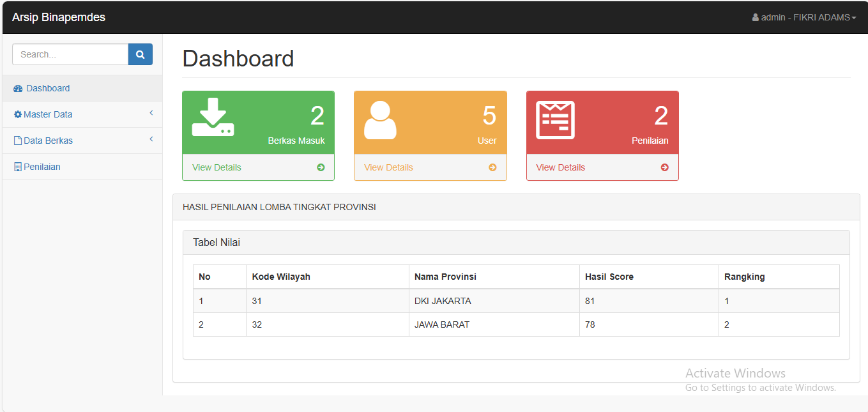Click the book icon beside Penilaian
Viewport: 868px width, 412px height.
click(19, 166)
